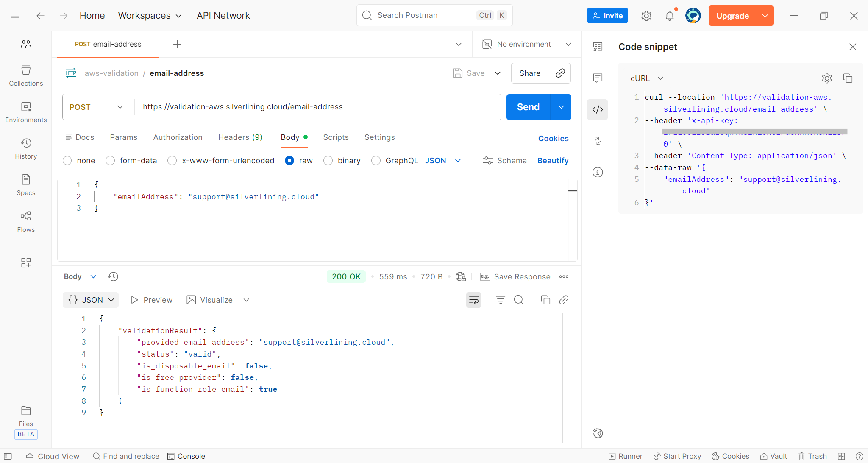The height and width of the screenshot is (463, 868).
Task: Toggle word wrap in the response viewer
Action: point(473,300)
